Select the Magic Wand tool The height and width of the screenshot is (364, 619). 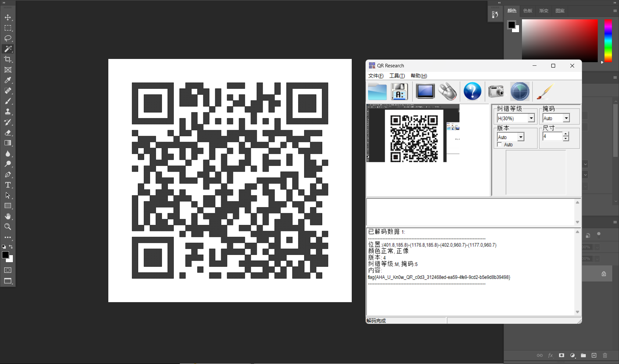[x=8, y=49]
